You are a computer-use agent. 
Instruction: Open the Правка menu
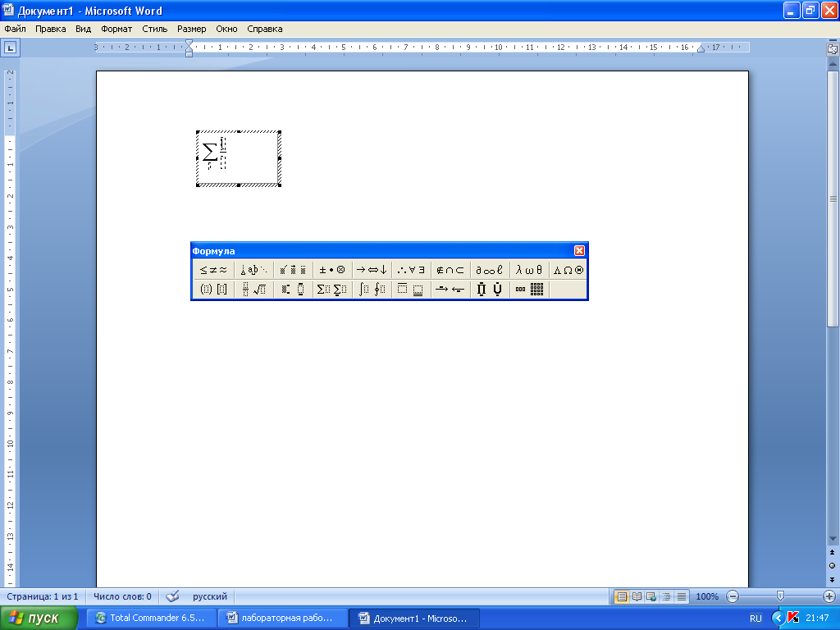[50, 29]
